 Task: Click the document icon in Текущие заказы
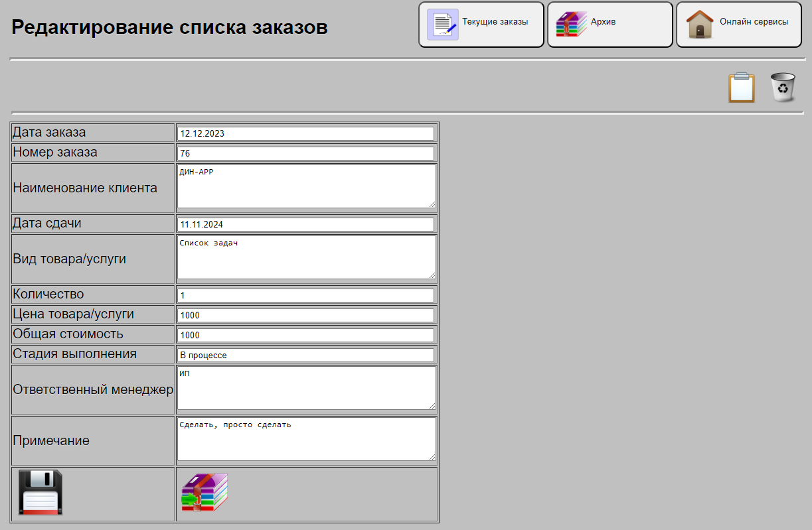coord(442,25)
